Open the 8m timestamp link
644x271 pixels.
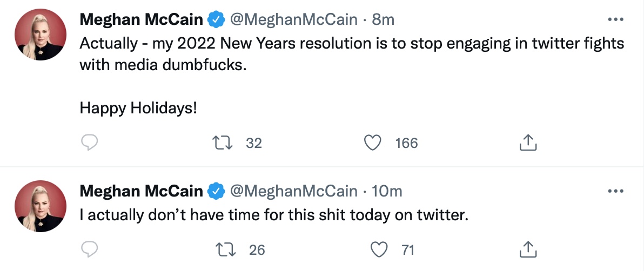click(x=384, y=20)
